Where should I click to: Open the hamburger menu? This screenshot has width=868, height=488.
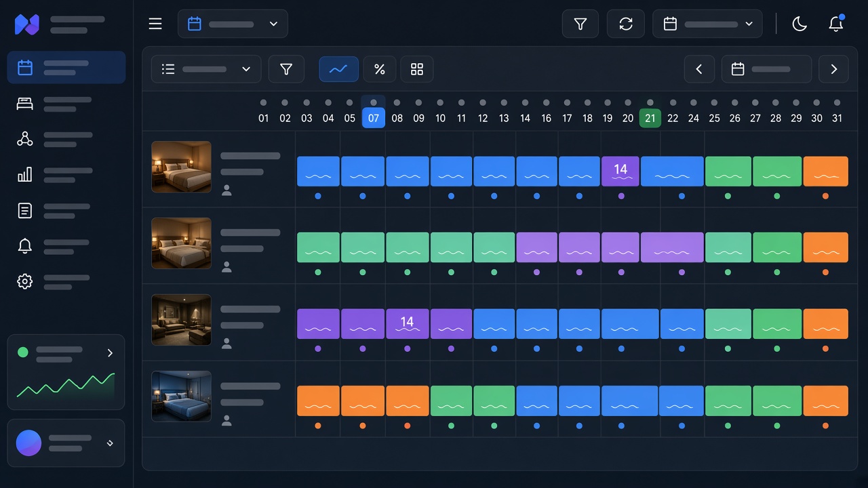[x=155, y=24]
